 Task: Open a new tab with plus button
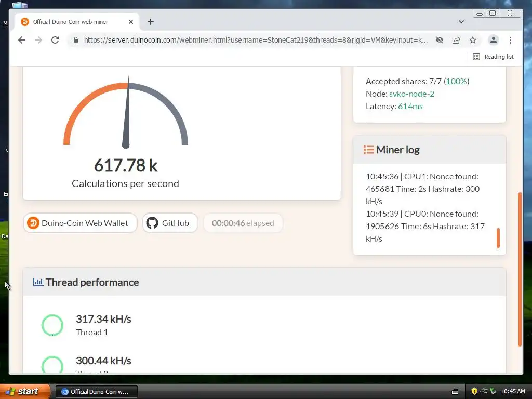click(x=151, y=22)
